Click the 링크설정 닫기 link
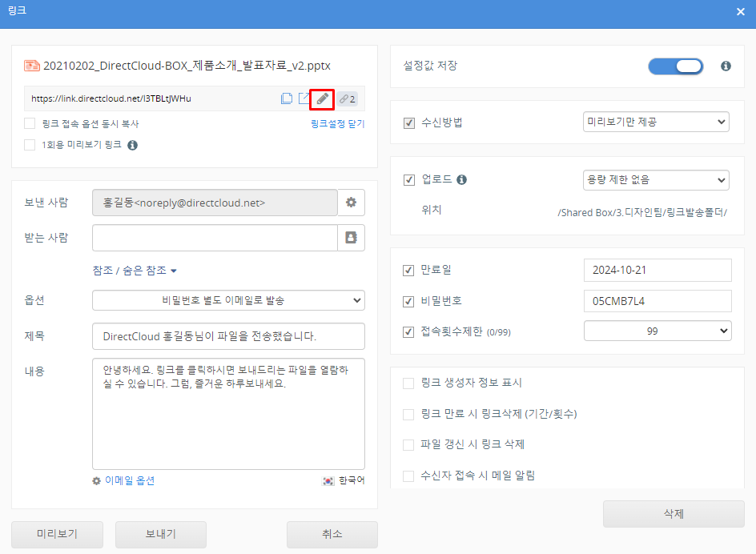The height and width of the screenshot is (554, 756). 337,124
